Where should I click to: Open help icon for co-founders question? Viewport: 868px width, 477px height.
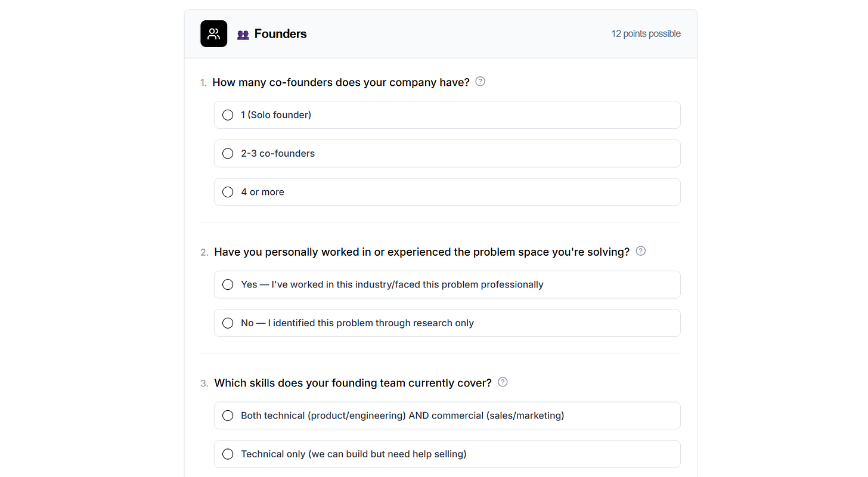pos(480,82)
